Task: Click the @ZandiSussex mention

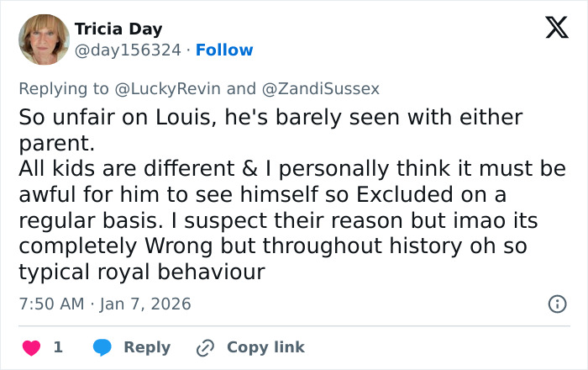Action: [322, 87]
